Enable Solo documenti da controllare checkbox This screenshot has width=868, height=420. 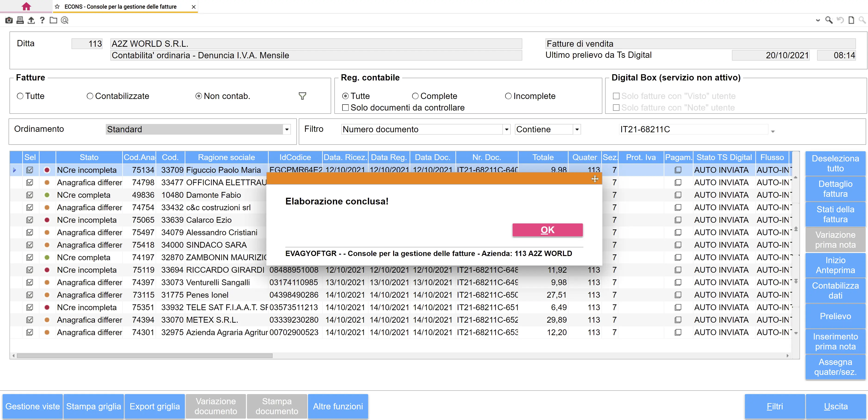click(x=345, y=108)
